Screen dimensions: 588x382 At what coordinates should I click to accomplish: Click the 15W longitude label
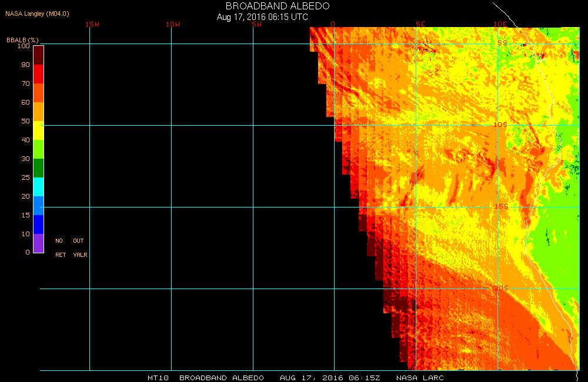click(x=92, y=24)
